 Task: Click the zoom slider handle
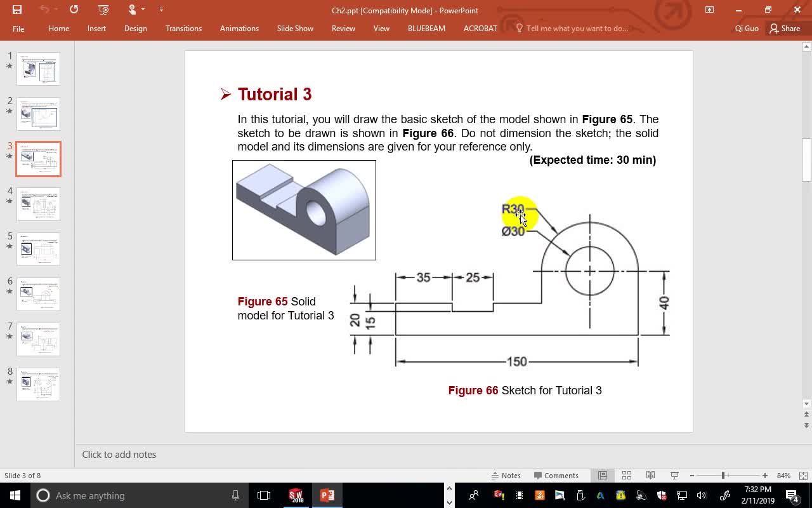coord(723,476)
